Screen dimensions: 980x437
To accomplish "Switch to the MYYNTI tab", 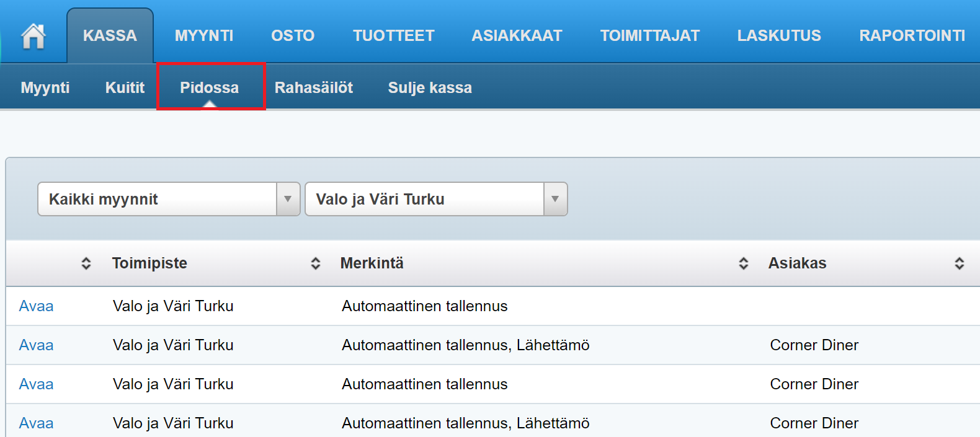I will (x=204, y=36).
